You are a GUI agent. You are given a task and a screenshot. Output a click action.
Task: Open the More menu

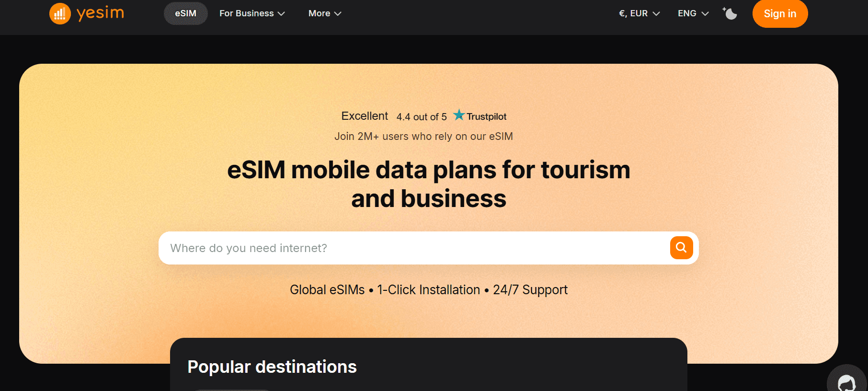click(x=319, y=13)
